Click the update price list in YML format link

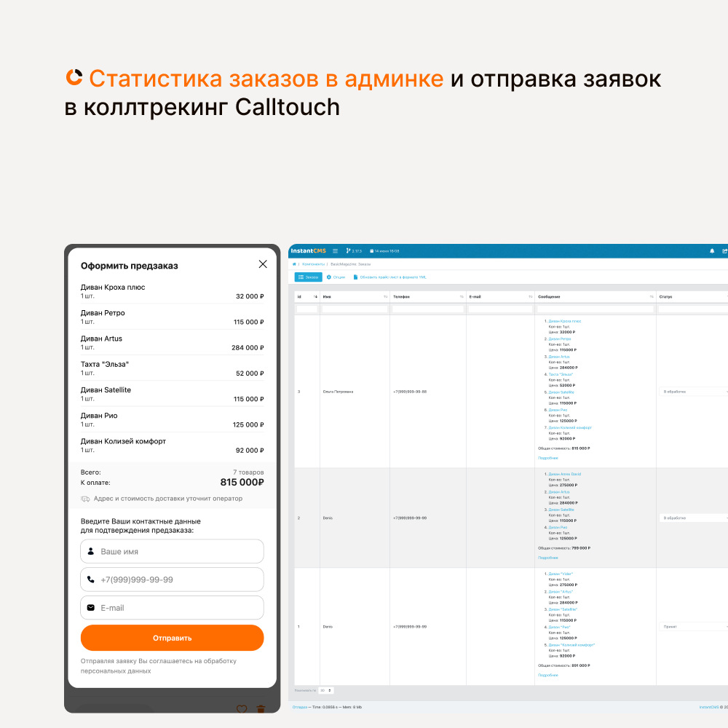coord(390,277)
